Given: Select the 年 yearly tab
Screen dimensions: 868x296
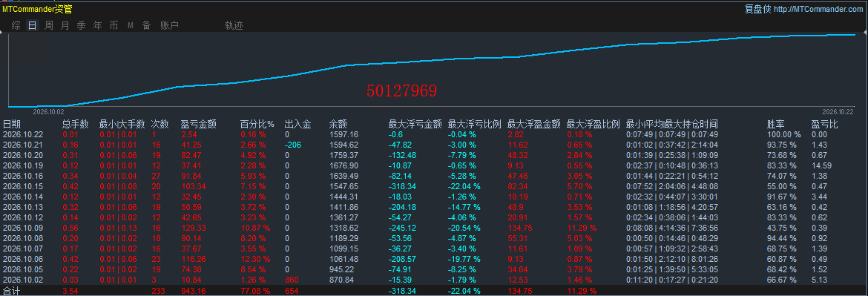Looking at the screenshot, I should pyautogui.click(x=97, y=25).
